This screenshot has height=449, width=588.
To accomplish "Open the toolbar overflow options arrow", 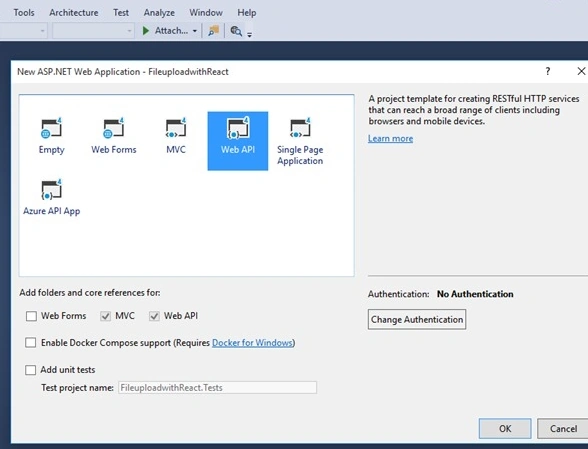I will (x=249, y=35).
